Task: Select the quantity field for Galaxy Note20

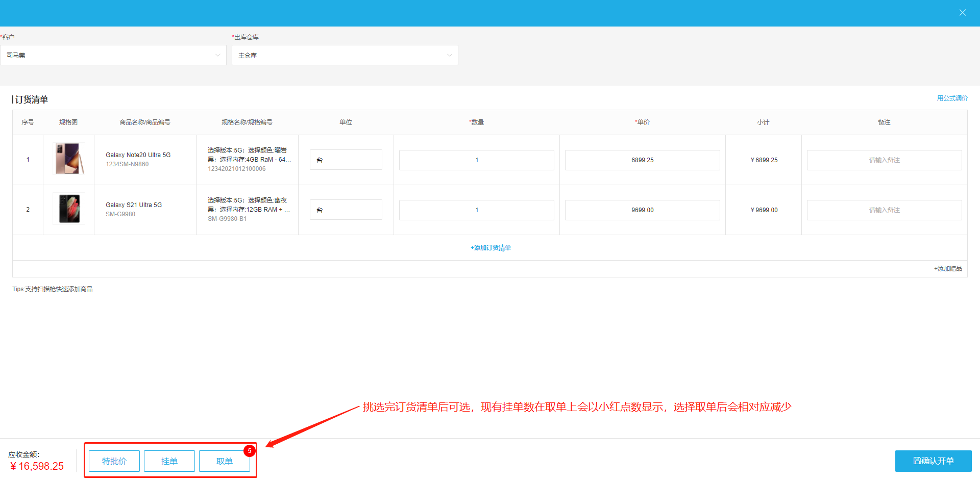Action: click(x=476, y=160)
